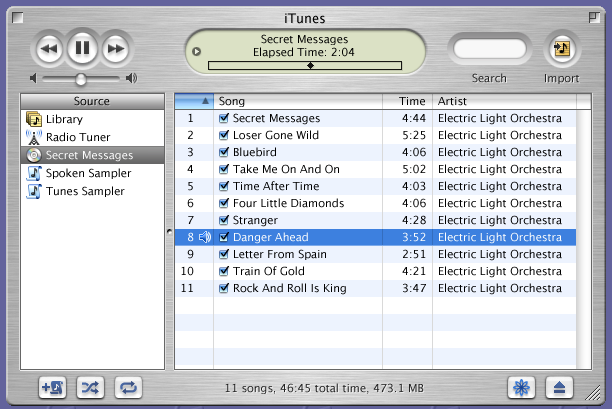Select Radio Tuner in the Source list
The width and height of the screenshot is (612, 409).
pyautogui.click(x=77, y=137)
